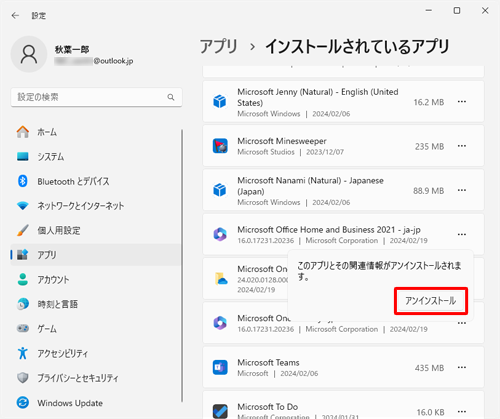The image size is (500, 419).
Task: Click the ホーム house icon
Action: pyautogui.click(x=23, y=132)
